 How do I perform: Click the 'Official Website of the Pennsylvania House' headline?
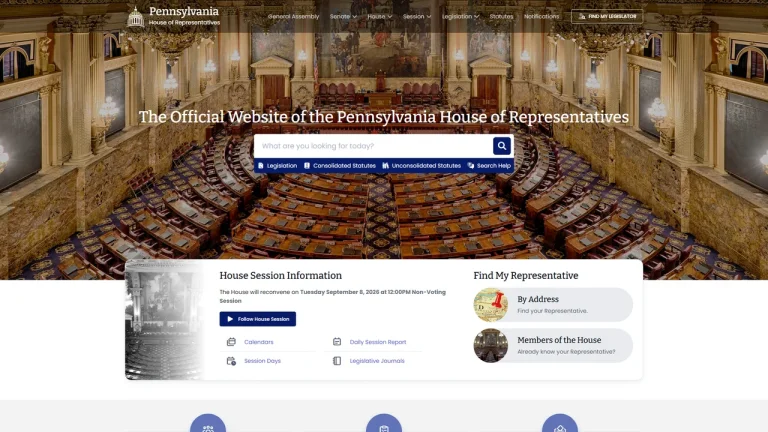[384, 117]
